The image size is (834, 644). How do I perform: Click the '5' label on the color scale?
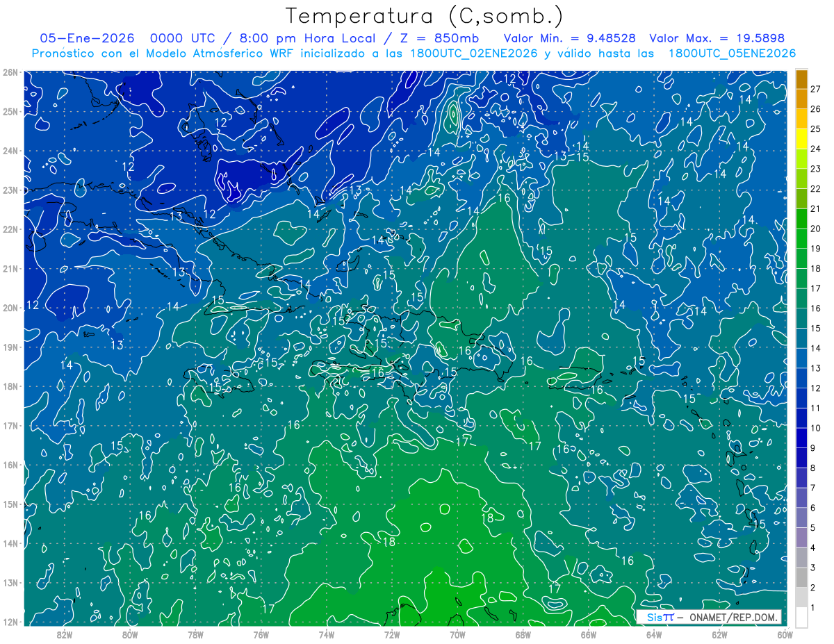point(813,529)
